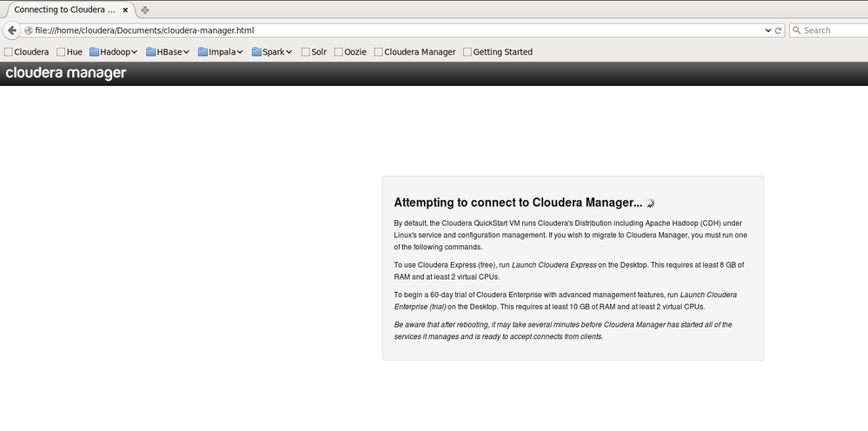
Task: Click the '60-day trial of Cloudera Enterprise' sentence
Action: [565, 301]
